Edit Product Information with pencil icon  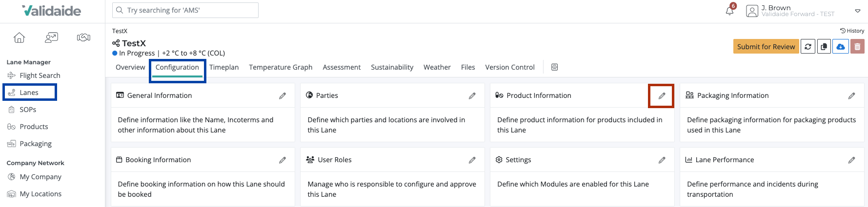662,96
